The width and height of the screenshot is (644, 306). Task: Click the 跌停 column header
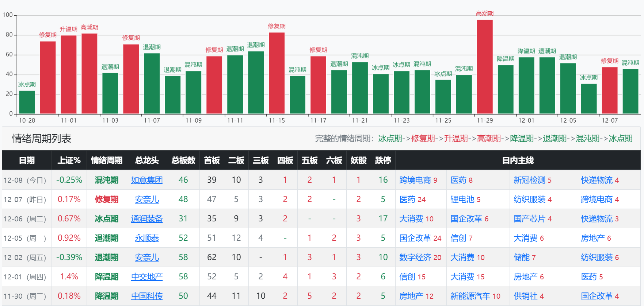(x=383, y=160)
